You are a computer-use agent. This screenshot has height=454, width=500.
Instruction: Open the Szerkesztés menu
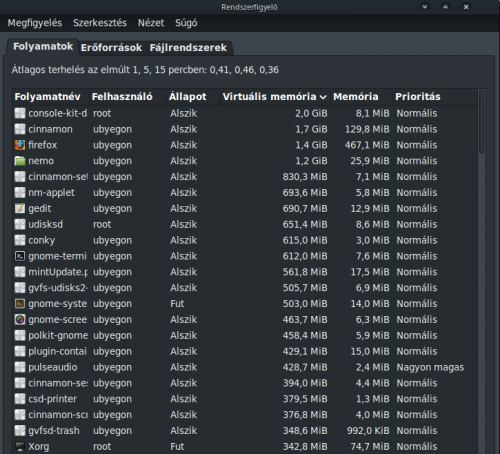(x=100, y=23)
